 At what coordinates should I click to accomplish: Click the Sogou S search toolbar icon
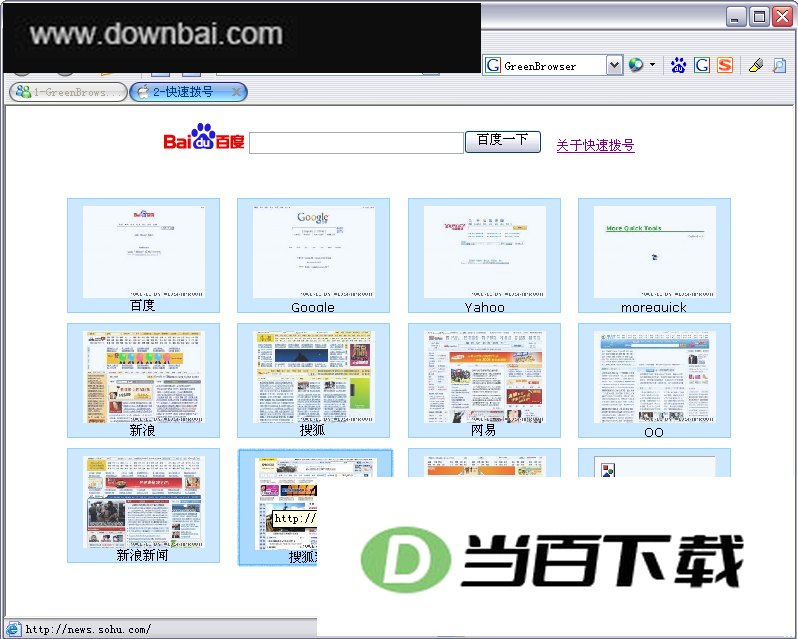[725, 65]
